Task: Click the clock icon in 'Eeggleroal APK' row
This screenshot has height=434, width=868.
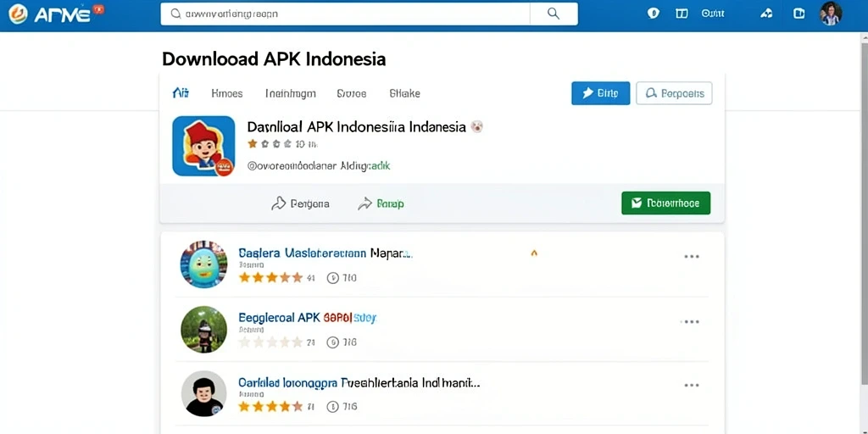Action: [x=332, y=342]
